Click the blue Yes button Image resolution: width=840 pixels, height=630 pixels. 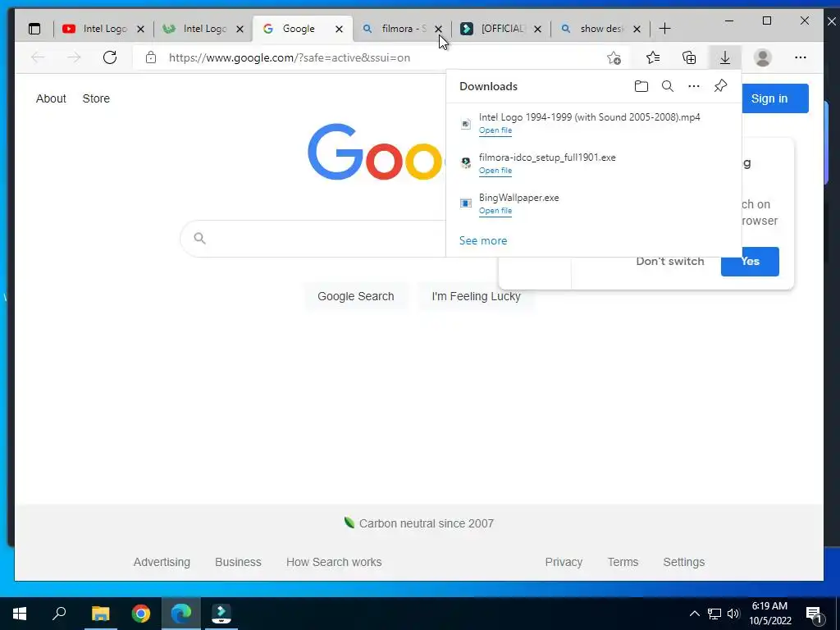[x=750, y=262]
